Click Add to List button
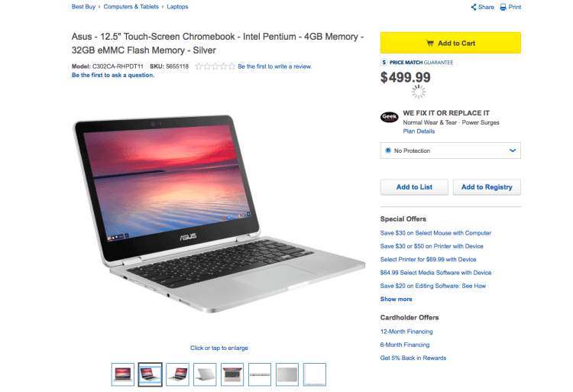The height and width of the screenshot is (392, 573). [414, 187]
